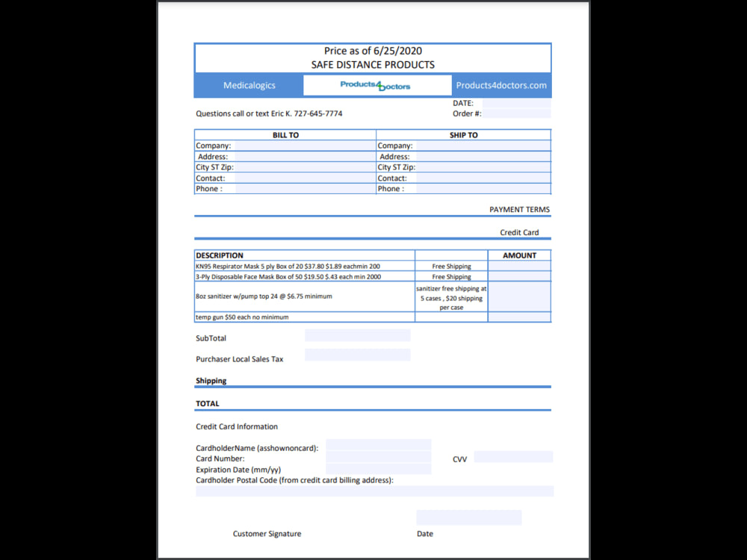Click 'temp gun $50 each no minimum'
The height and width of the screenshot is (560, 747).
tap(242, 317)
